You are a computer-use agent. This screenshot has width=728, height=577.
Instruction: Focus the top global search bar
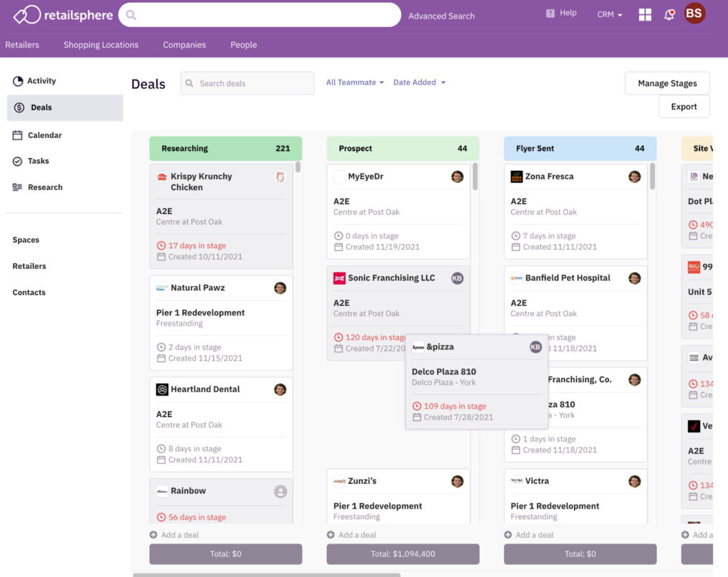coord(259,15)
